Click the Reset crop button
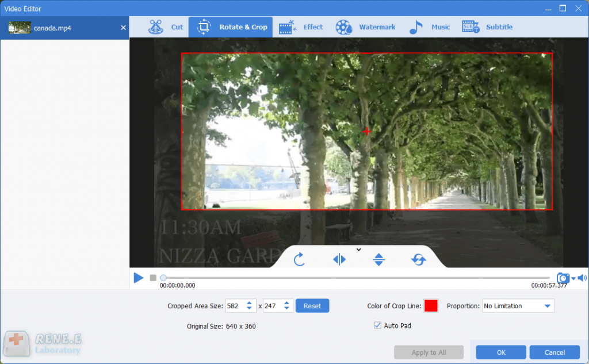The image size is (589, 364). (x=312, y=306)
